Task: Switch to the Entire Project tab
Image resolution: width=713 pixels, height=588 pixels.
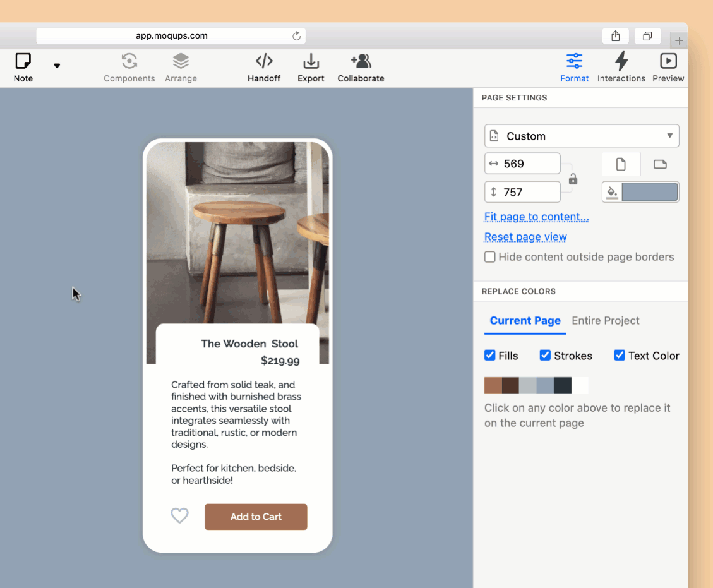Action: pos(605,321)
